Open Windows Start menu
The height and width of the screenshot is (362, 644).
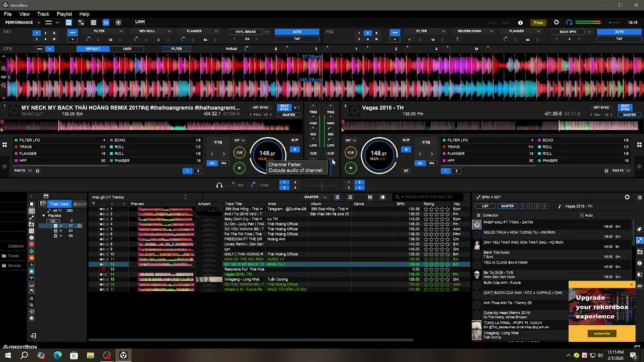(8, 355)
